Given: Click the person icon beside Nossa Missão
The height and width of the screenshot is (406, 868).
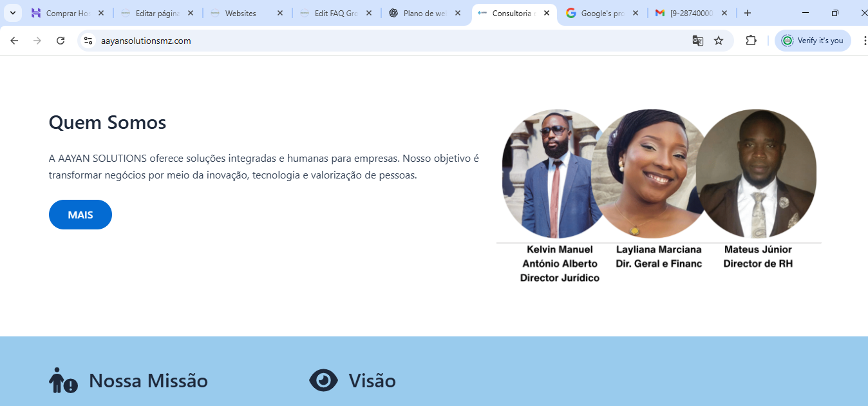Looking at the screenshot, I should 63,380.
